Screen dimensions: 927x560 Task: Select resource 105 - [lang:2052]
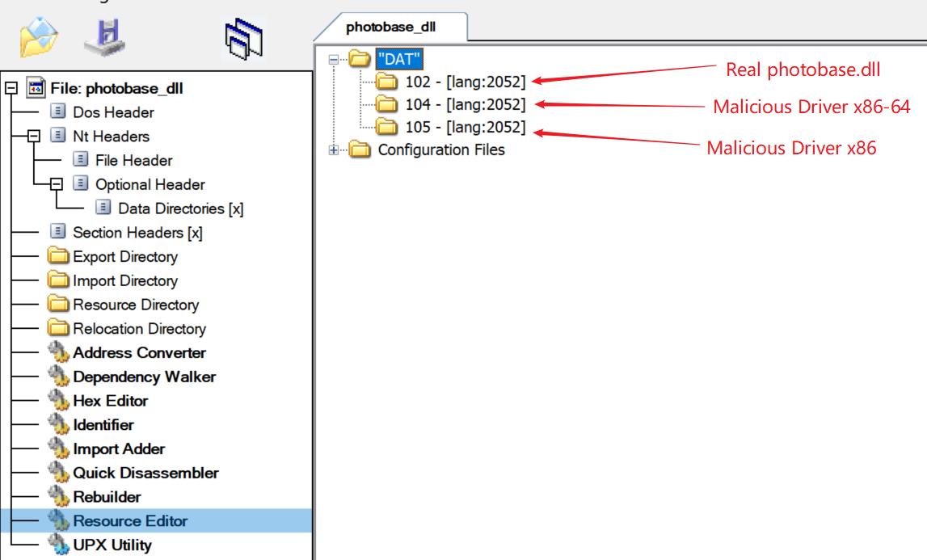(x=466, y=127)
